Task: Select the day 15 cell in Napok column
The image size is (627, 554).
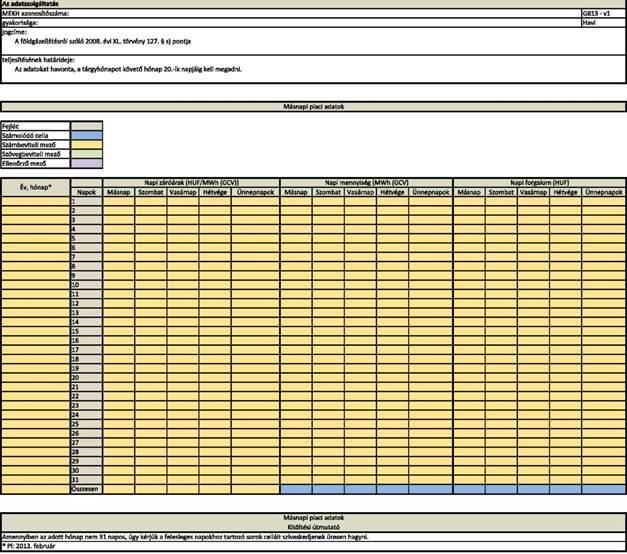Action: pos(86,331)
